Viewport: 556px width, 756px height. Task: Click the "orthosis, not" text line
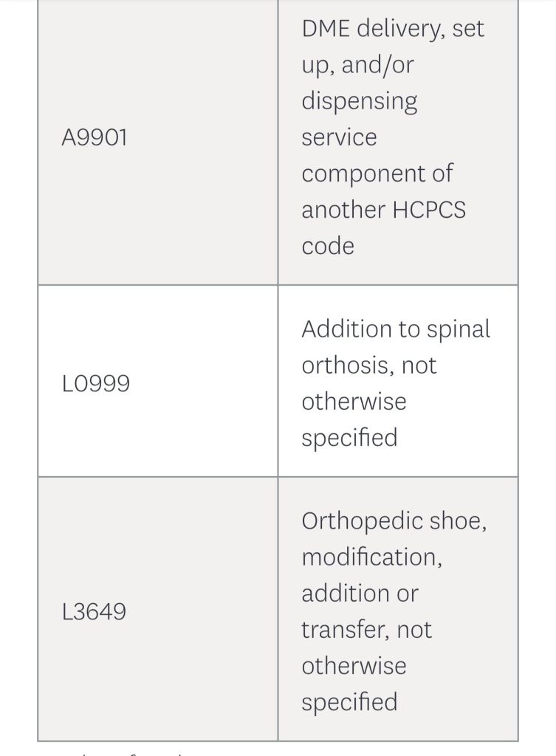coord(368,365)
